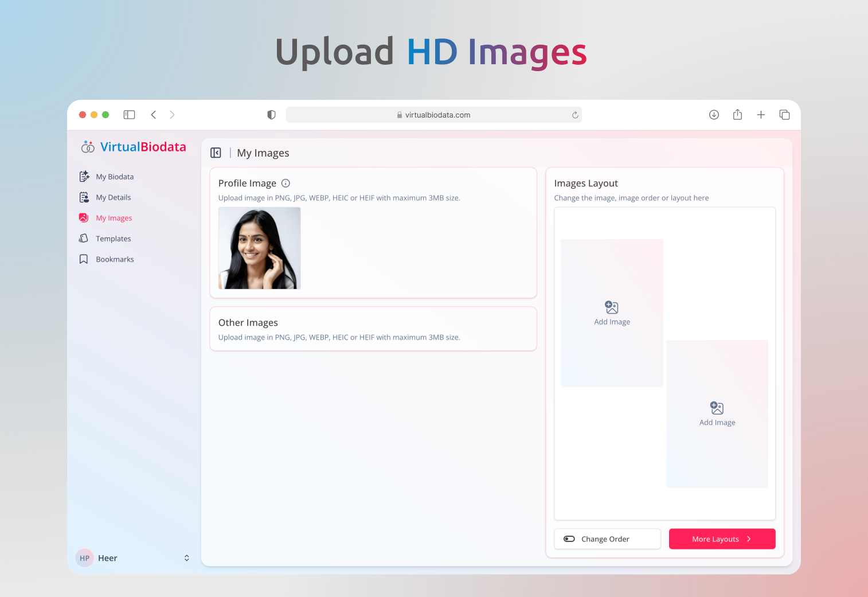This screenshot has height=597, width=868.
Task: Click the uploaded profile photo thumbnail
Action: [259, 248]
